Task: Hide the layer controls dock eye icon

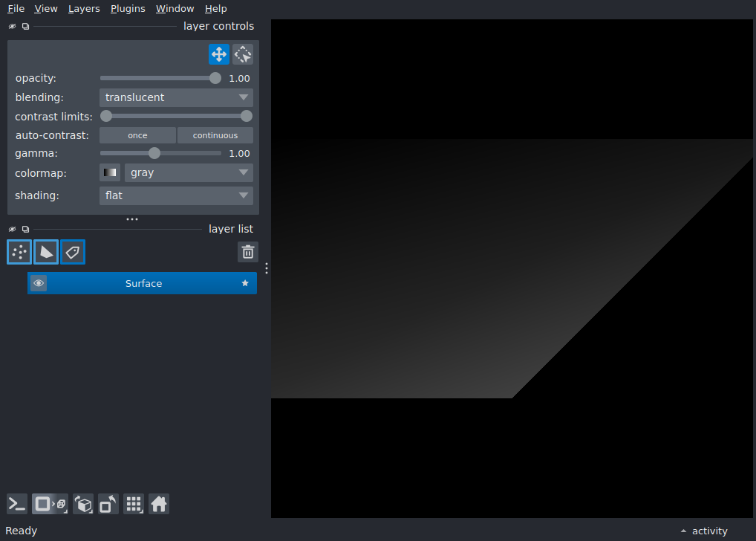Action: (x=12, y=26)
